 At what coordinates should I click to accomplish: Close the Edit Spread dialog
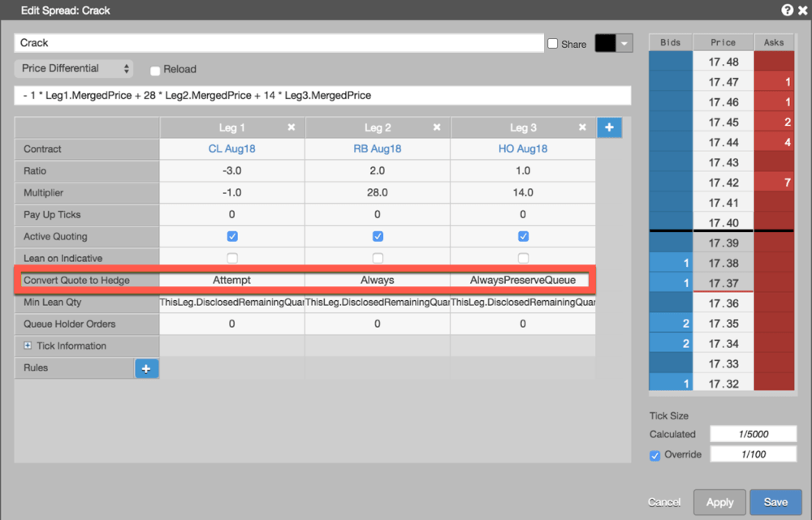tap(803, 10)
